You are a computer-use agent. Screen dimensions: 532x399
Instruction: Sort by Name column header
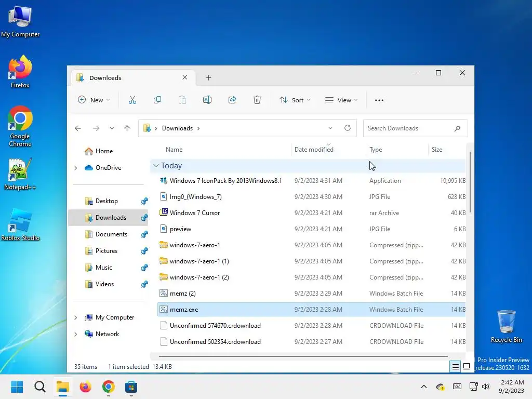click(174, 149)
